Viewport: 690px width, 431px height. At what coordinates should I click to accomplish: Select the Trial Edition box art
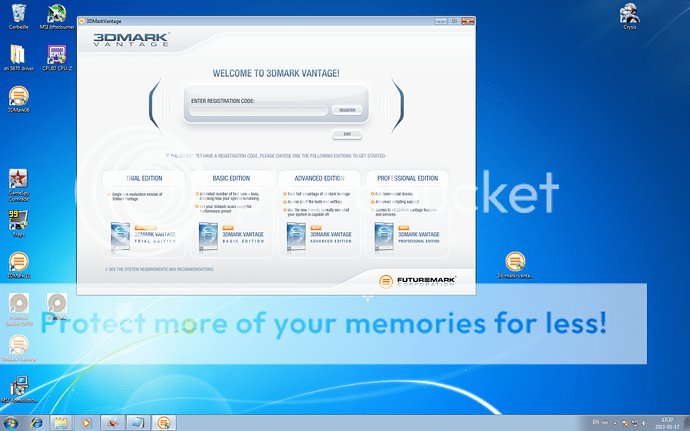[121, 236]
